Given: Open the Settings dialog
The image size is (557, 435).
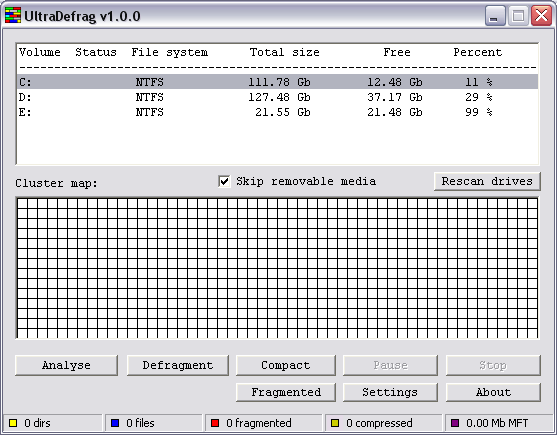Looking at the screenshot, I should tap(390, 392).
